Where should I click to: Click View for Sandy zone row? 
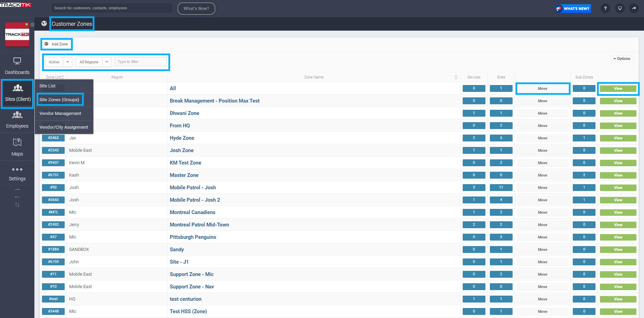point(618,250)
